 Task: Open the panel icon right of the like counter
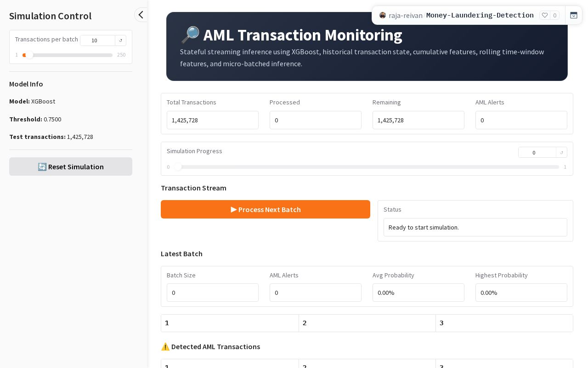[x=574, y=15]
